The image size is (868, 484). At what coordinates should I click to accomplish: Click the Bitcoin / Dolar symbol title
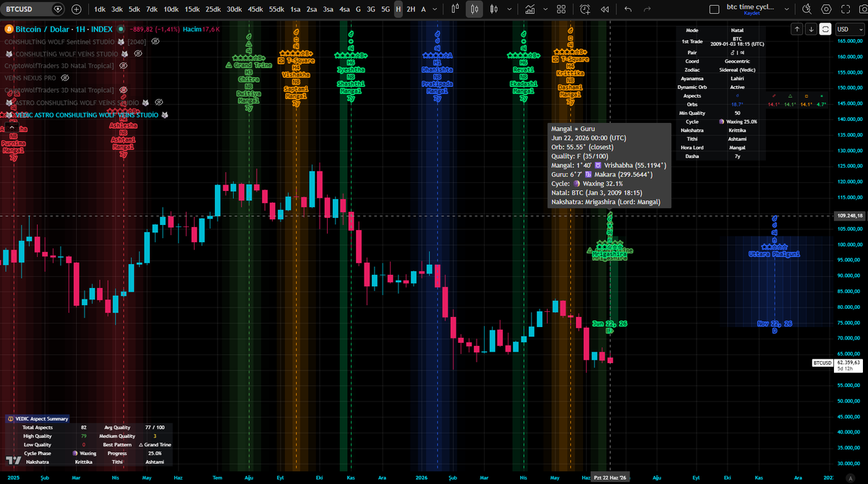[64, 29]
